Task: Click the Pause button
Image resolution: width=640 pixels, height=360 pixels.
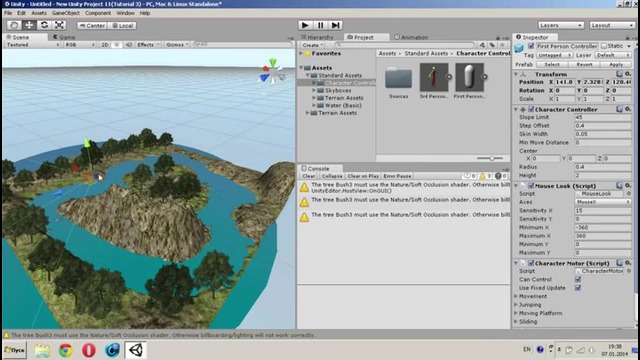Action: (320, 25)
